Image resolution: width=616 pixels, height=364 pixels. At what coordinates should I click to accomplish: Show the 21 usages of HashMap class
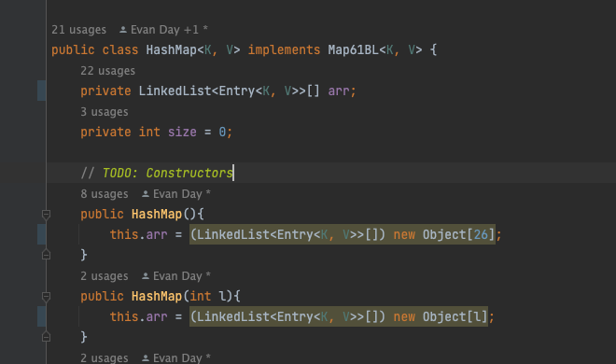(79, 30)
